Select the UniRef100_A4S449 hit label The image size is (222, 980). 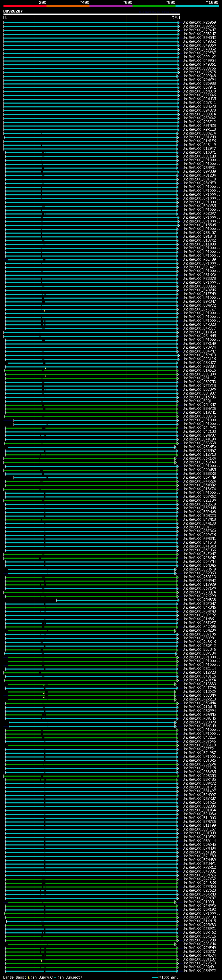[x=199, y=145]
